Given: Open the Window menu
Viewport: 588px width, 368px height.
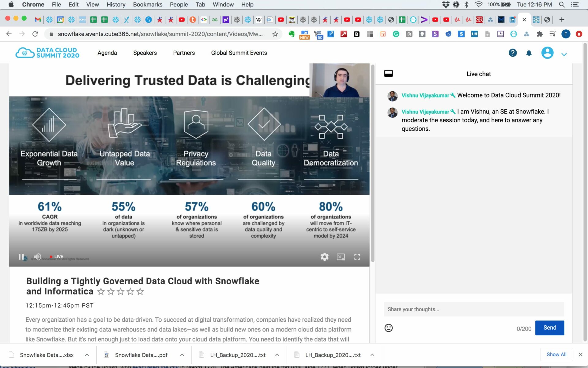Looking at the screenshot, I should pyautogui.click(x=223, y=5).
